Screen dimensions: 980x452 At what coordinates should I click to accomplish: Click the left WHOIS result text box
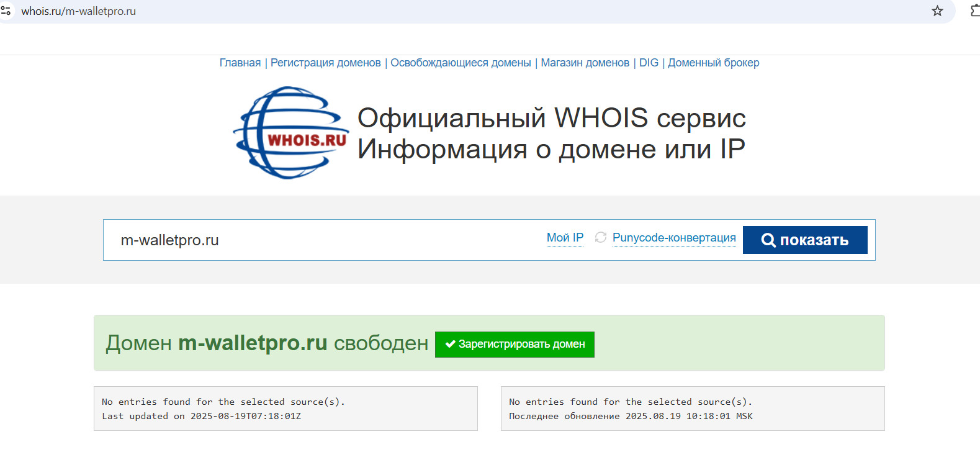point(285,409)
